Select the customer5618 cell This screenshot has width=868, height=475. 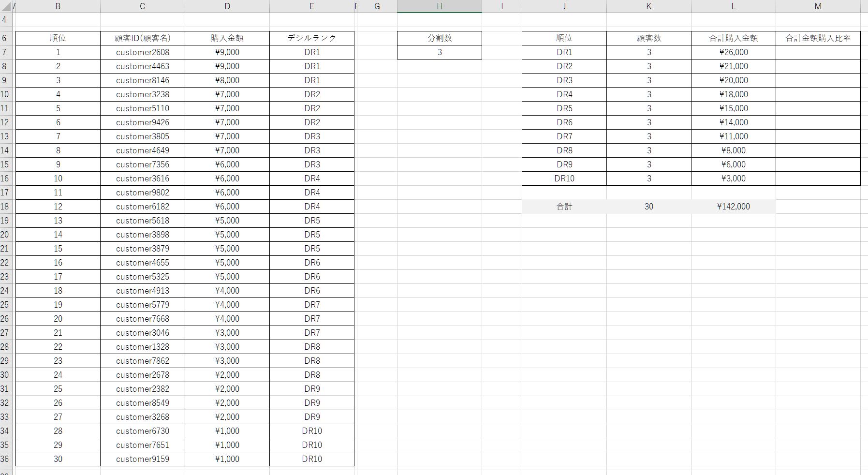coord(143,221)
